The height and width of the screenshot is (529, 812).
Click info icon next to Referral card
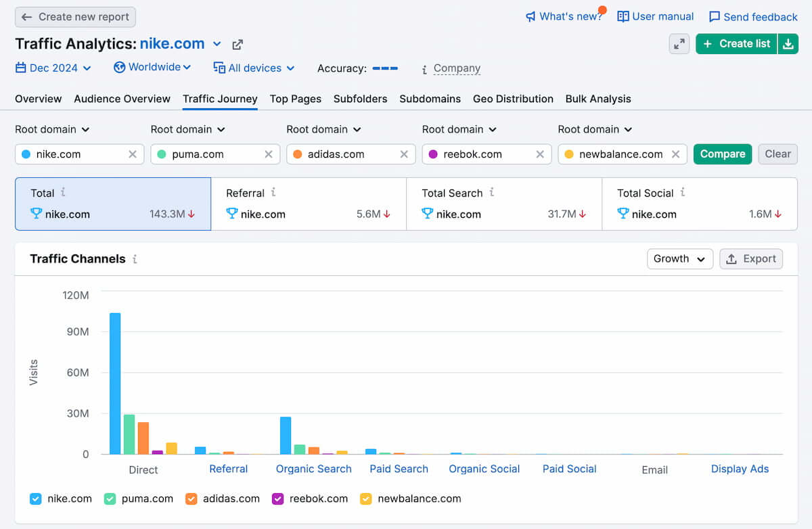[x=273, y=193]
